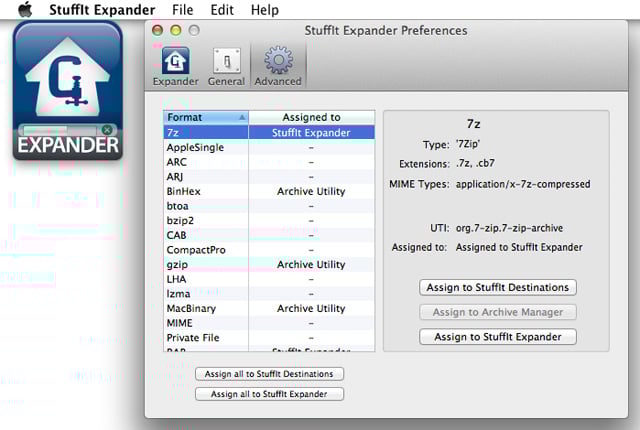Click the Extensions value .7z, .cb7
This screenshot has height=430, width=640.
[475, 163]
